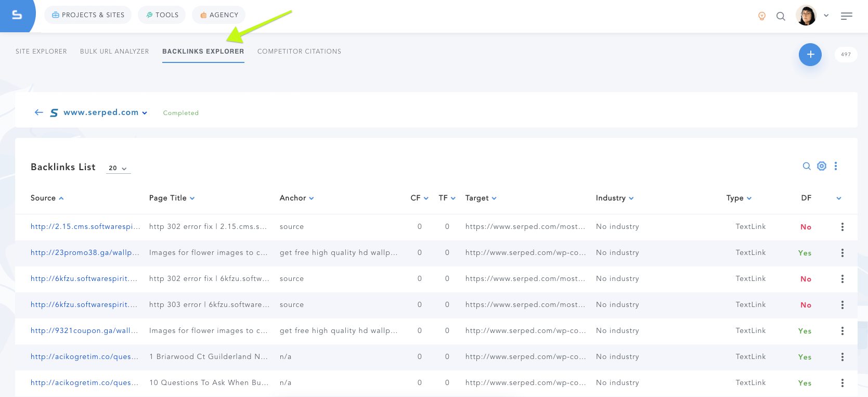Click the Completed status label
Screen dimensions: 868x397
[181, 113]
